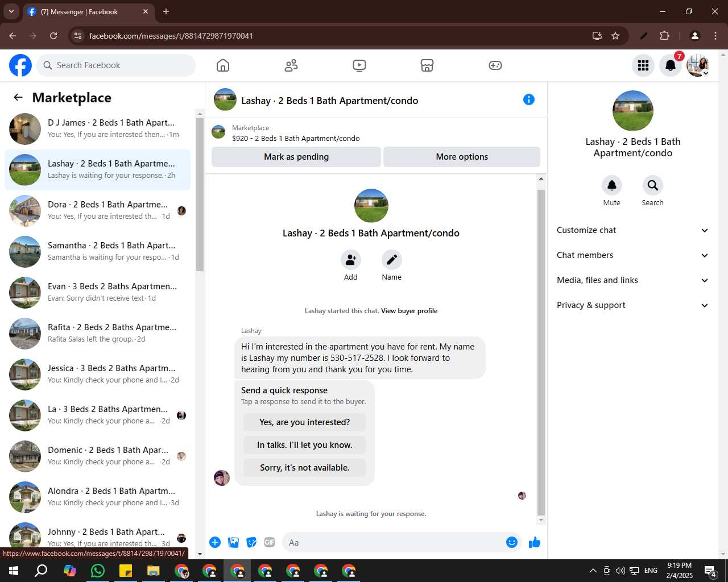Image resolution: width=728 pixels, height=582 pixels.
Task: Click the Facebook logo
Action: pos(20,65)
